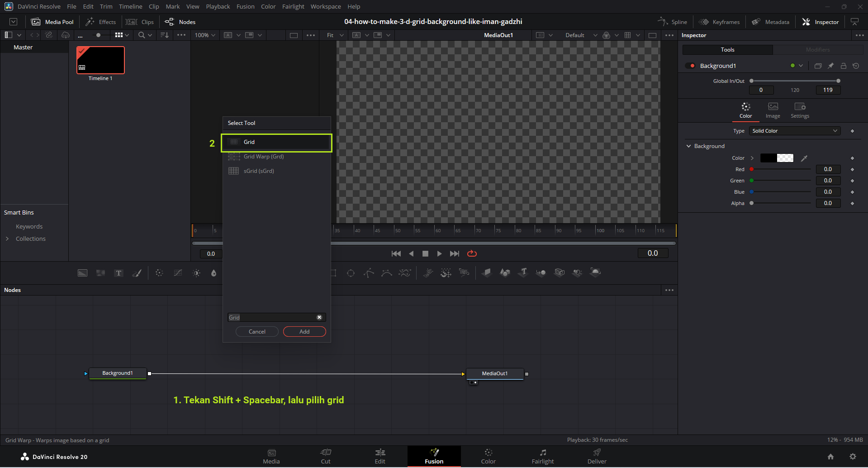Select the Paint brush tool in the toolbar
This screenshot has width=868, height=468.
pos(137,273)
